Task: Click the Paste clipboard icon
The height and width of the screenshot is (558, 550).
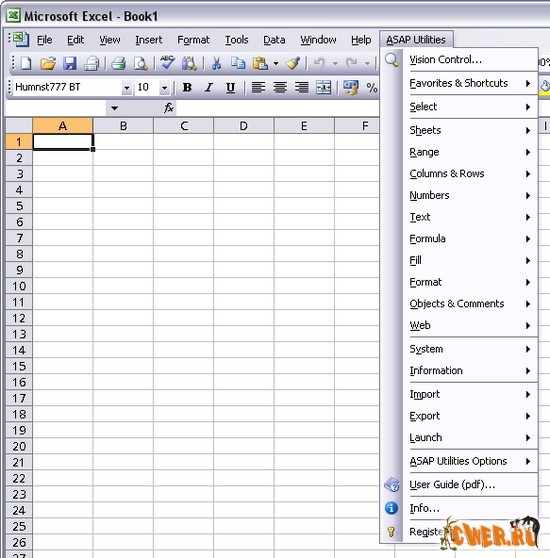Action: pyautogui.click(x=260, y=64)
